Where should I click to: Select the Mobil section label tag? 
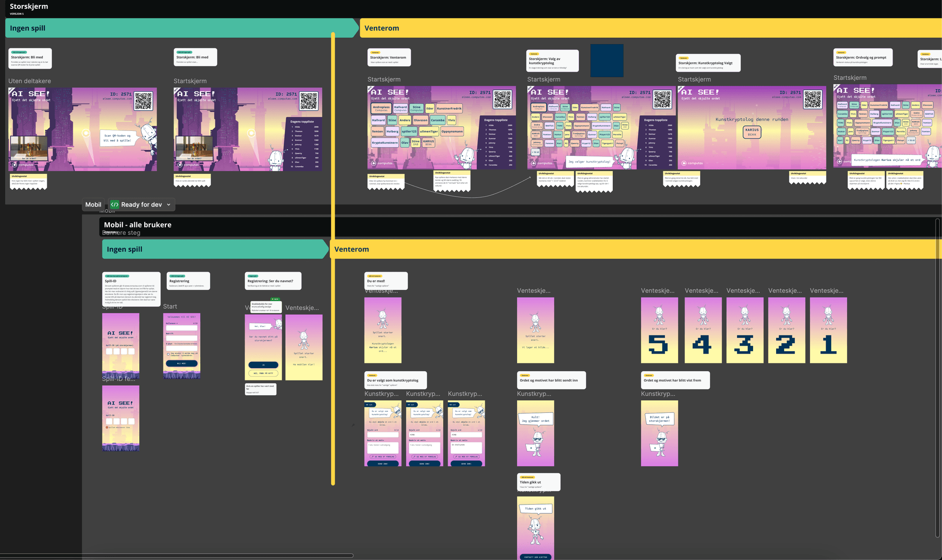[x=93, y=204]
